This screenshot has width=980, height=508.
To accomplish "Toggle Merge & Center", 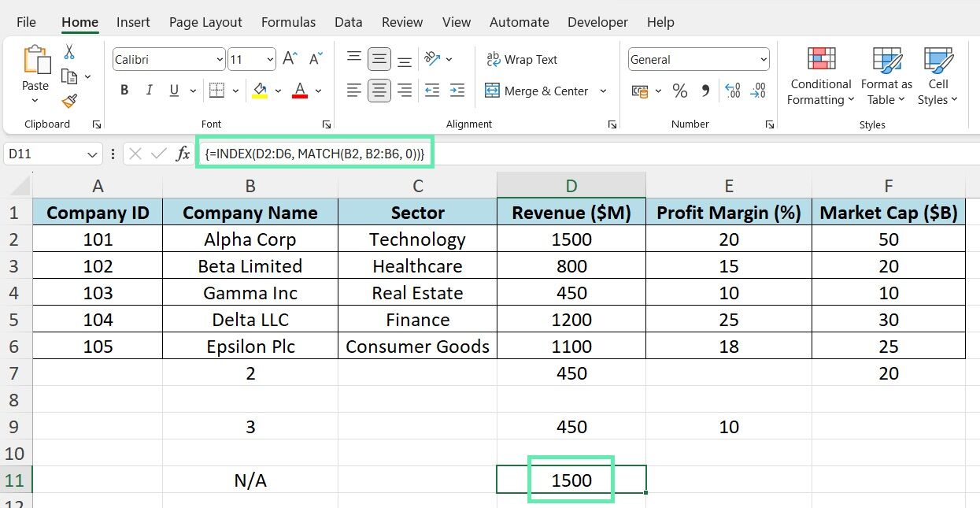I will tap(537, 91).
